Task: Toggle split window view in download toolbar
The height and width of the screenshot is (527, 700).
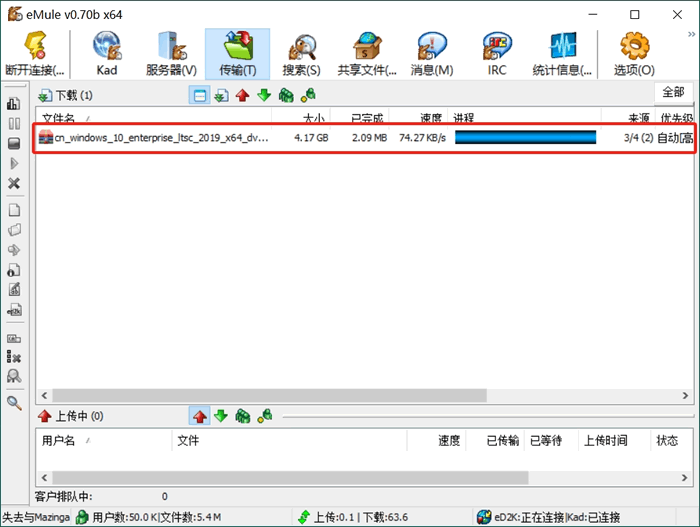Action: pyautogui.click(x=199, y=96)
